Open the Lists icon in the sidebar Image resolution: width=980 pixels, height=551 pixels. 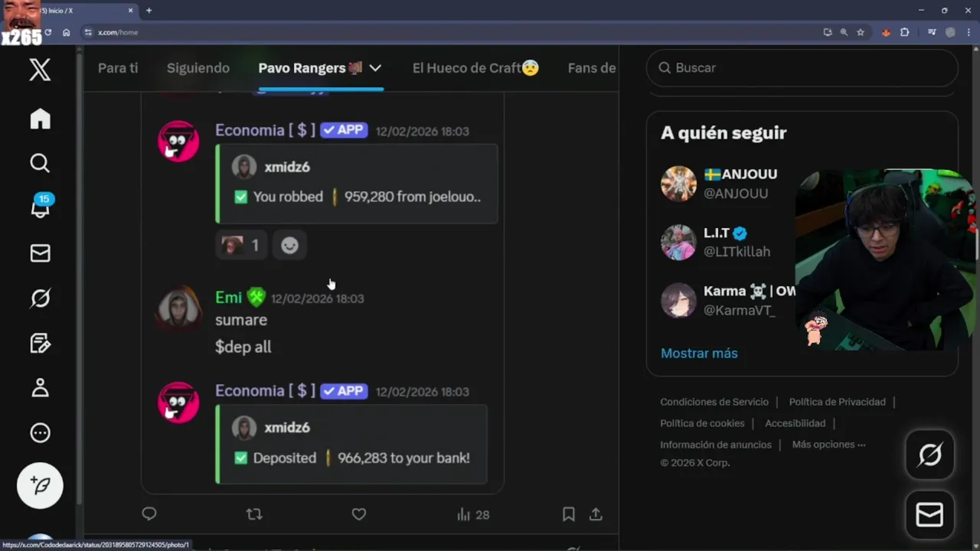pyautogui.click(x=40, y=343)
